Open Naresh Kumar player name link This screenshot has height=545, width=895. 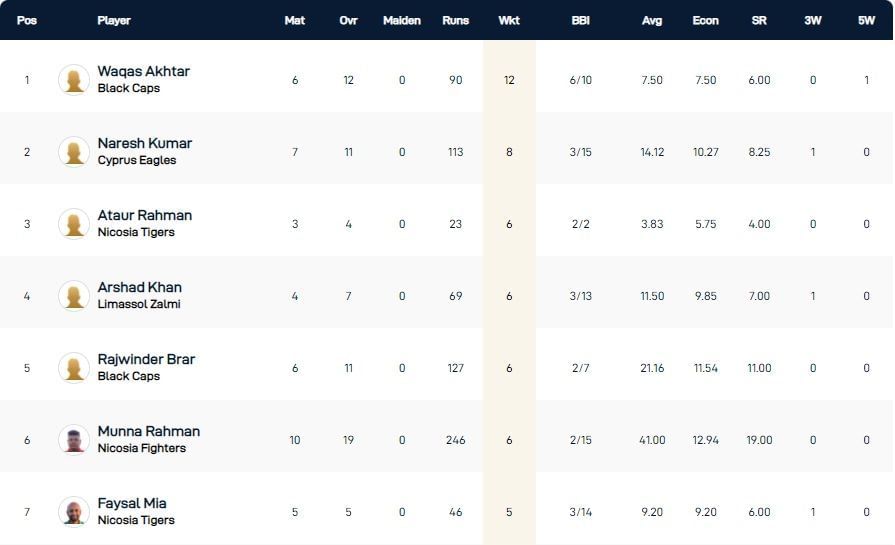click(144, 144)
